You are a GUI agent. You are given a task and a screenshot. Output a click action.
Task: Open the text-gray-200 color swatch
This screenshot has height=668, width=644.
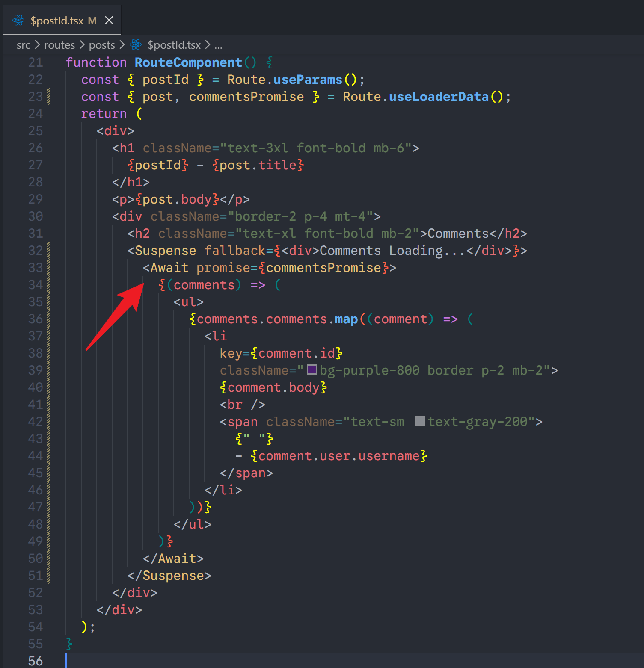click(x=420, y=421)
